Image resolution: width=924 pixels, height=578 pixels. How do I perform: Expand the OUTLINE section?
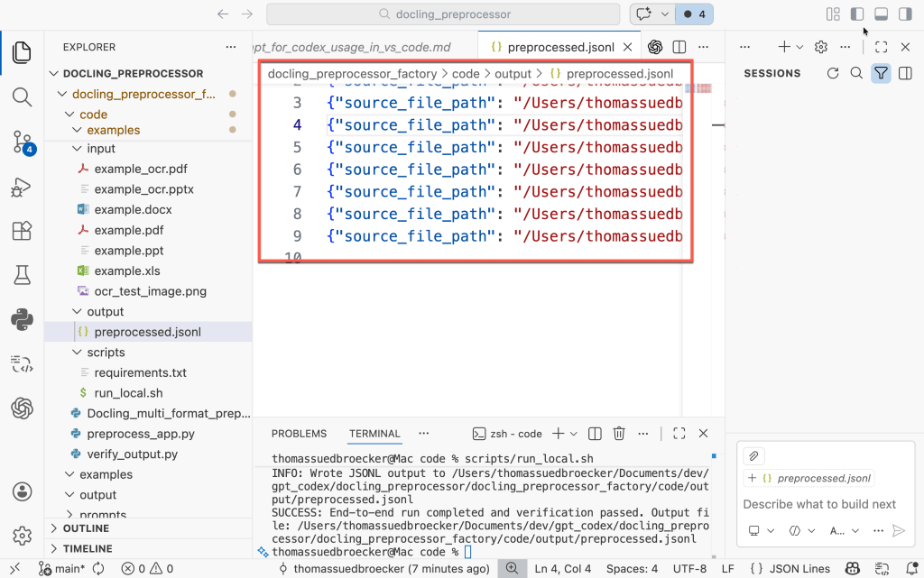tap(87, 528)
